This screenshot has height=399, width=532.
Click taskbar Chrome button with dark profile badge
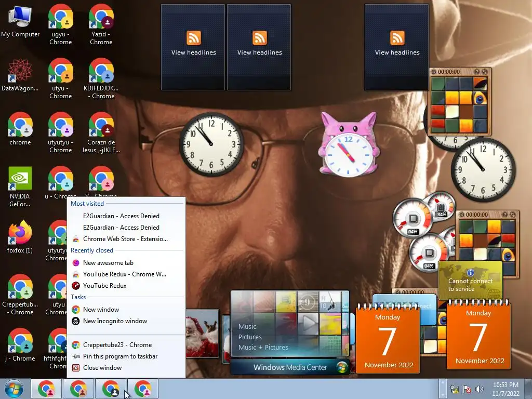(x=111, y=389)
